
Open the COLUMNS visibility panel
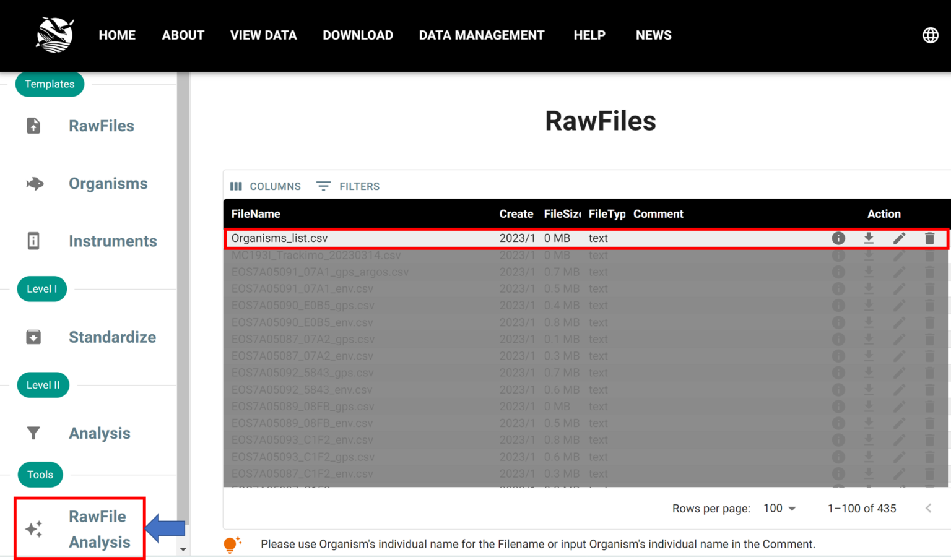click(x=266, y=186)
